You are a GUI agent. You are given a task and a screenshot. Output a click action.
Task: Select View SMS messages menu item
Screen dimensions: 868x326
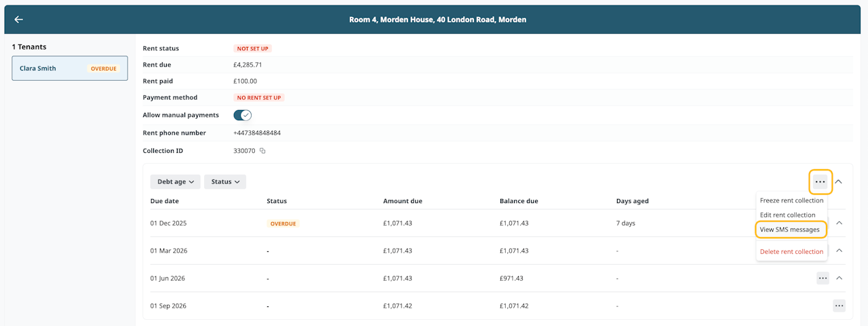tap(790, 230)
